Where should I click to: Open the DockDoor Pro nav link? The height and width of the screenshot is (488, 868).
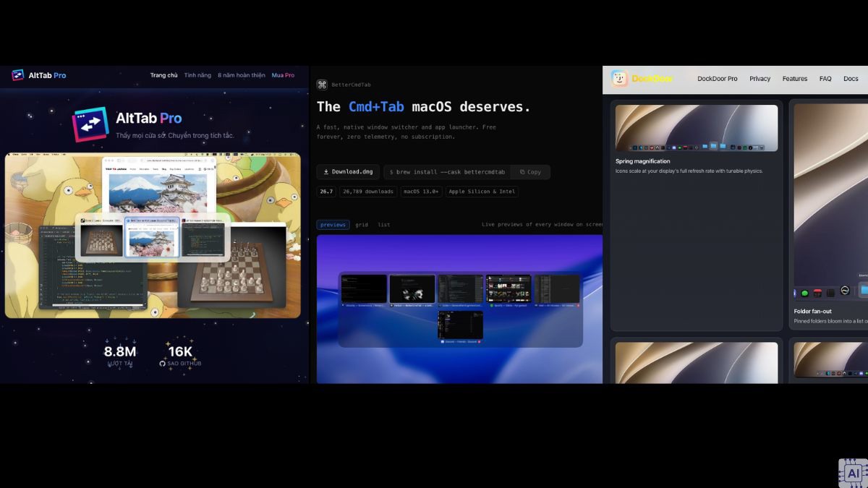pos(718,79)
